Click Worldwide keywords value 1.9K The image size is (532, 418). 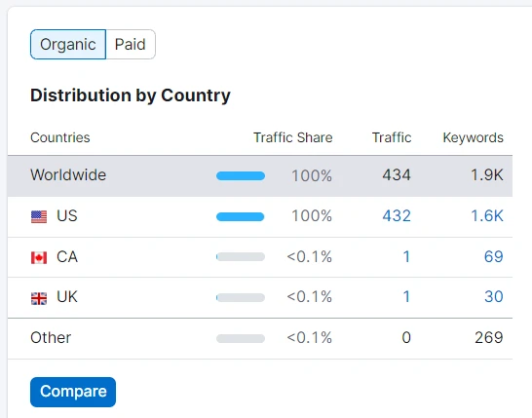pyautogui.click(x=487, y=175)
